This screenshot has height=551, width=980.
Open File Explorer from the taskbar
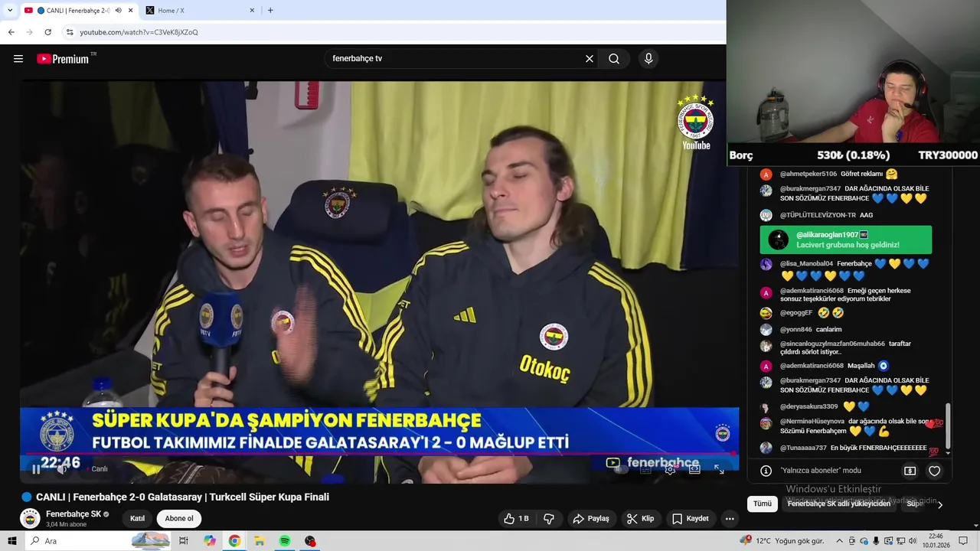pos(260,541)
